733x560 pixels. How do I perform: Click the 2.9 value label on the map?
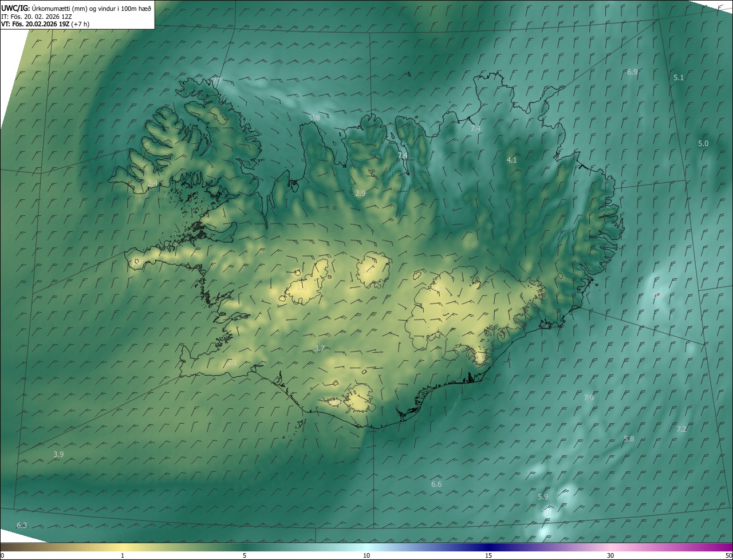[360, 194]
